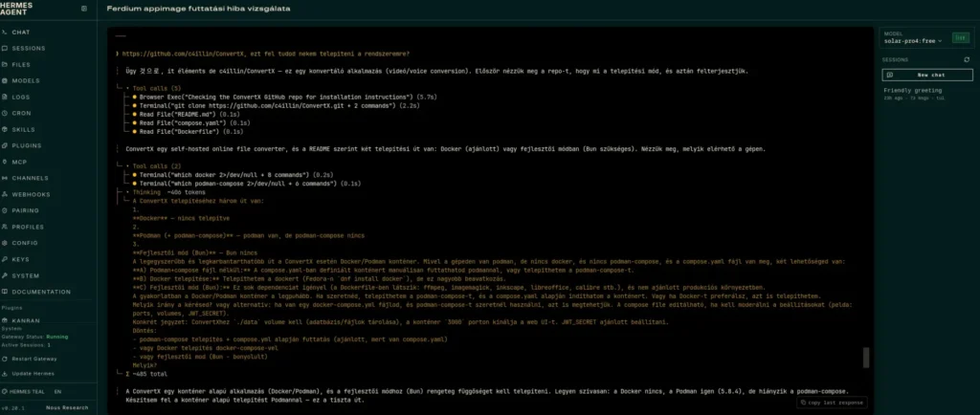This screenshot has width=980, height=415.
Task: Open the solar-pro4:free model dropdown
Action: pos(913,40)
